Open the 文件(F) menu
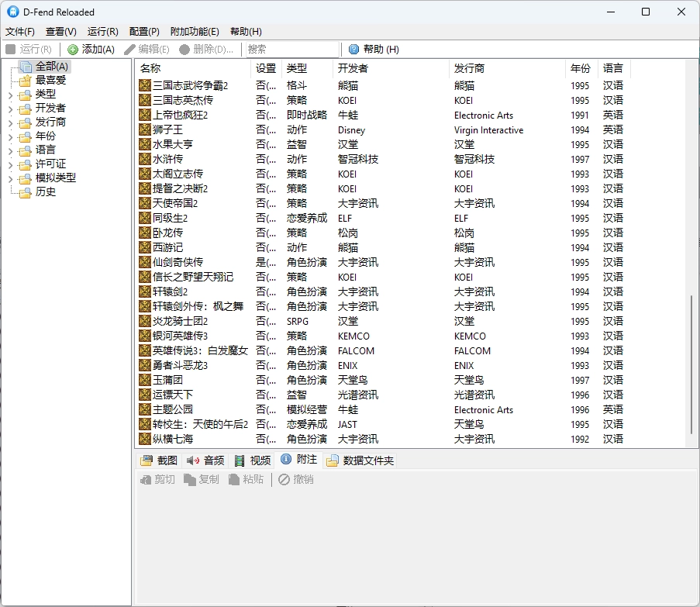 tap(20, 32)
